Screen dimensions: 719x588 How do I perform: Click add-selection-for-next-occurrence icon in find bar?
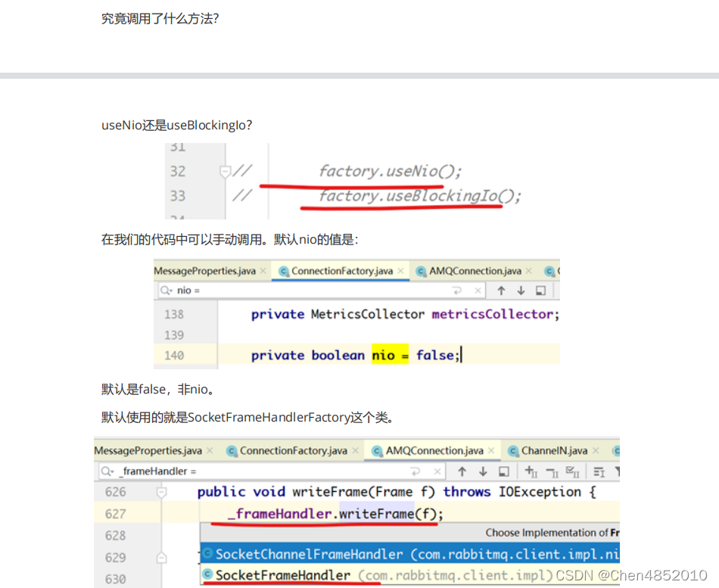(x=529, y=471)
